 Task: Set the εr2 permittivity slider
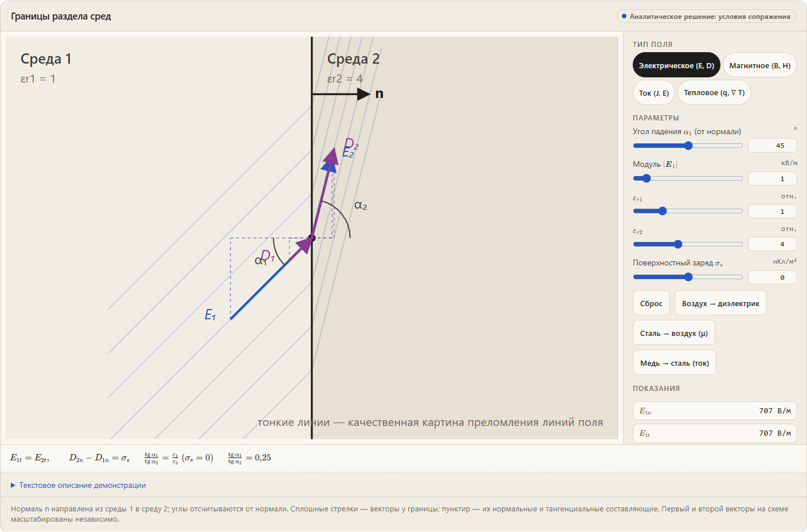(x=688, y=244)
